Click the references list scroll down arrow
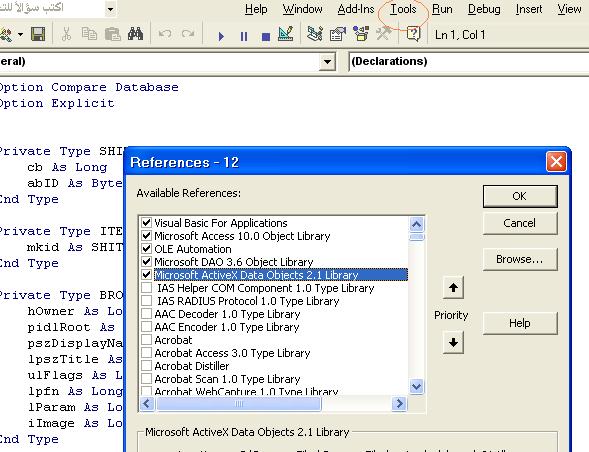Viewport: 589px width, 452px height. [x=416, y=386]
